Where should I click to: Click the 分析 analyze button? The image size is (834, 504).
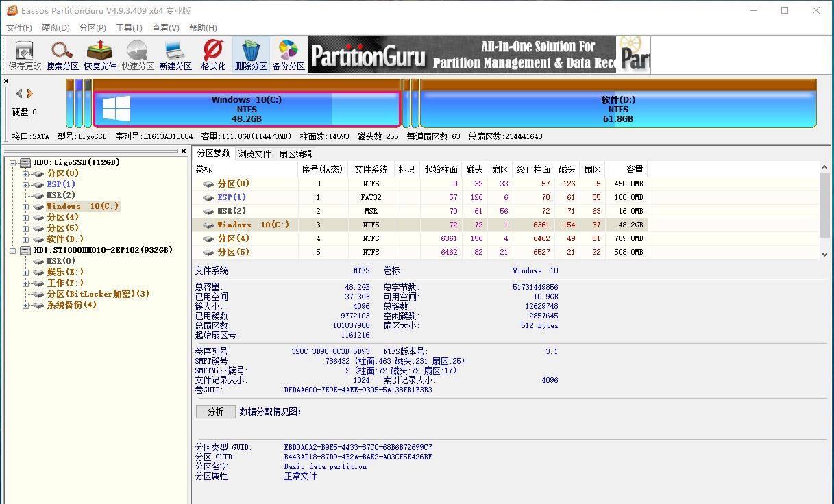coord(215,412)
